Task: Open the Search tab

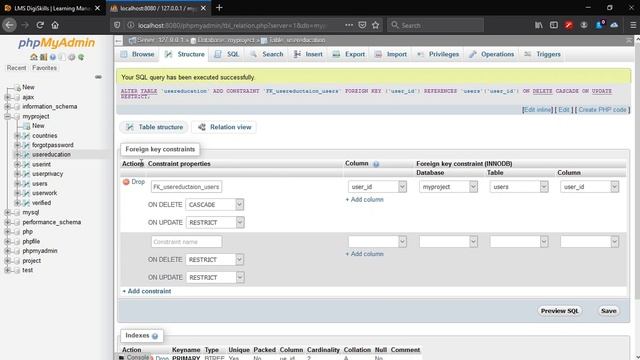Action: pos(267,54)
